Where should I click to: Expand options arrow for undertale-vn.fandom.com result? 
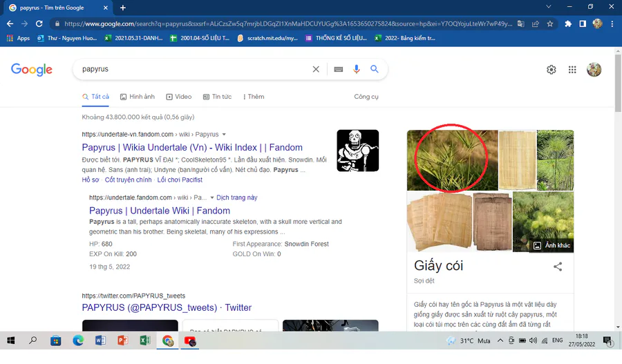[224, 135]
